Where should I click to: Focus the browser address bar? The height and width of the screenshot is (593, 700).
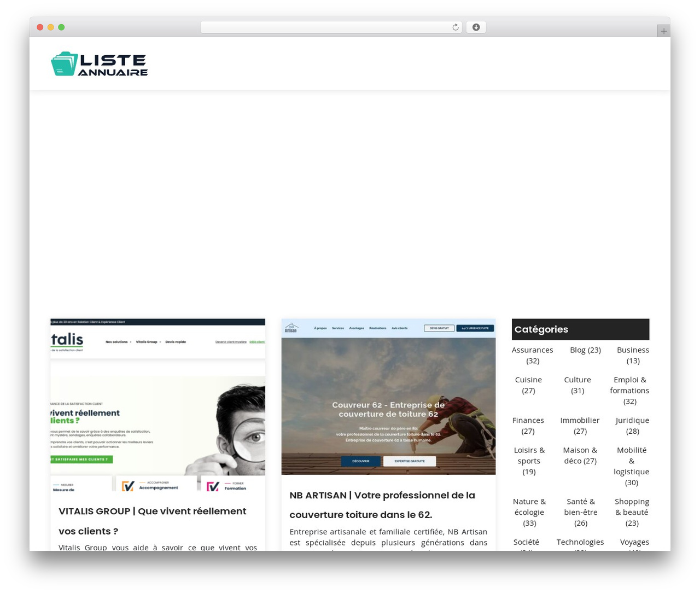click(331, 27)
